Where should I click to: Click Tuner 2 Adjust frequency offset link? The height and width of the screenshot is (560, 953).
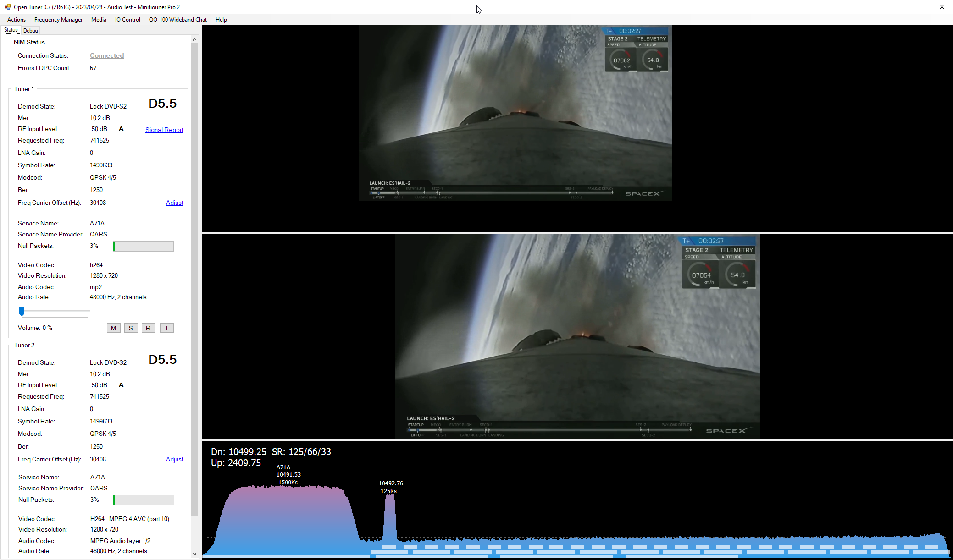174,460
